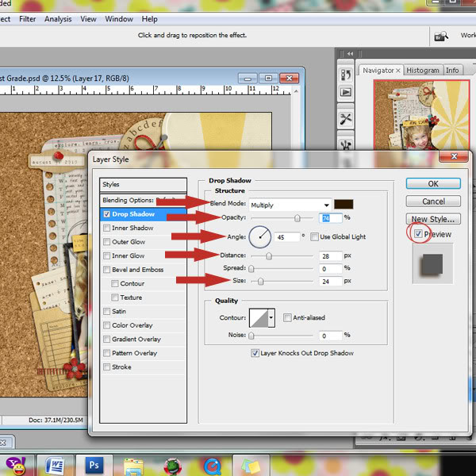This screenshot has width=476, height=476.
Task: Close the Navigator tab with its x
Action: [x=398, y=71]
